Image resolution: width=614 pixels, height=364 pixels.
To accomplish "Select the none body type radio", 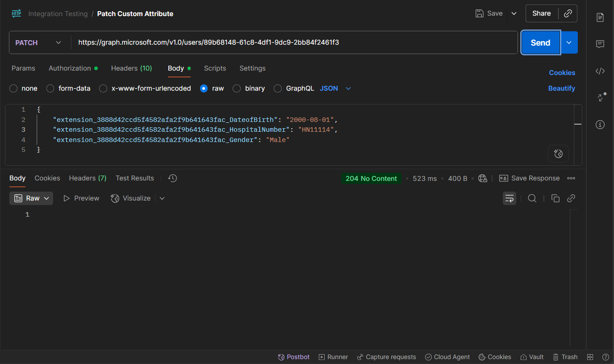I will [13, 88].
